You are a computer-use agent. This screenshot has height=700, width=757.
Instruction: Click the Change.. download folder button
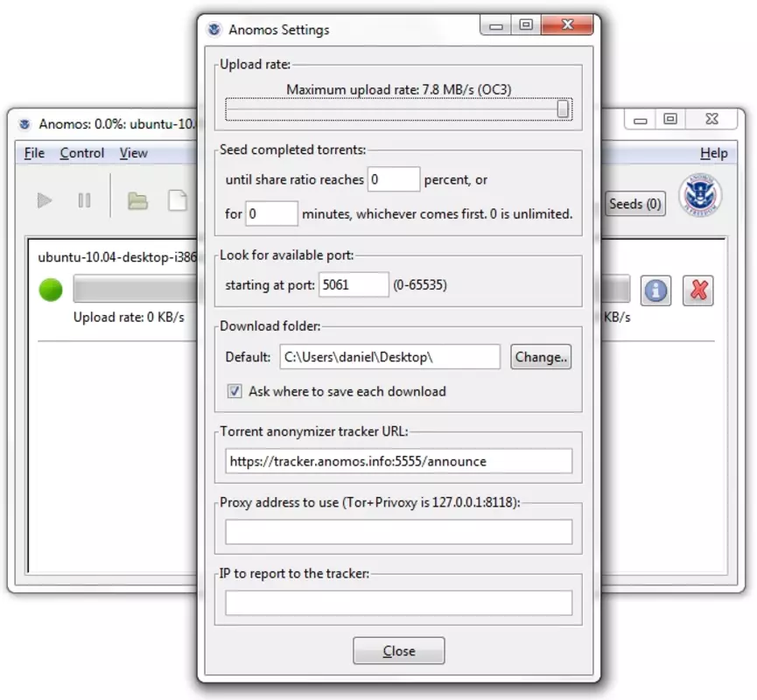541,357
